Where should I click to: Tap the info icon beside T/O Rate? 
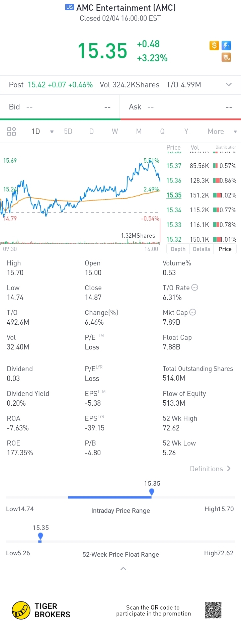tap(194, 288)
